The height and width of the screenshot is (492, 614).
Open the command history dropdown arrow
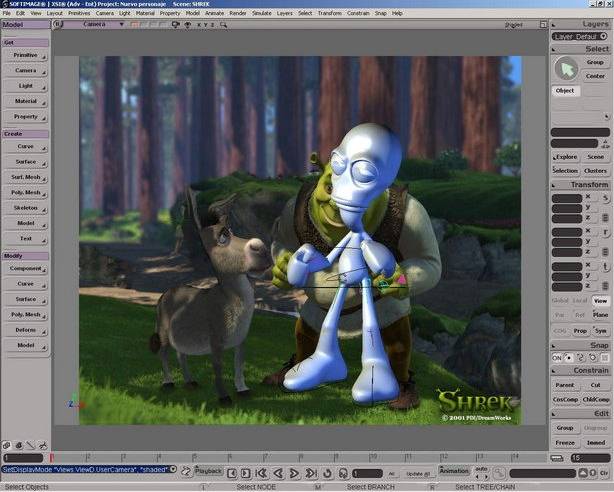173,469
